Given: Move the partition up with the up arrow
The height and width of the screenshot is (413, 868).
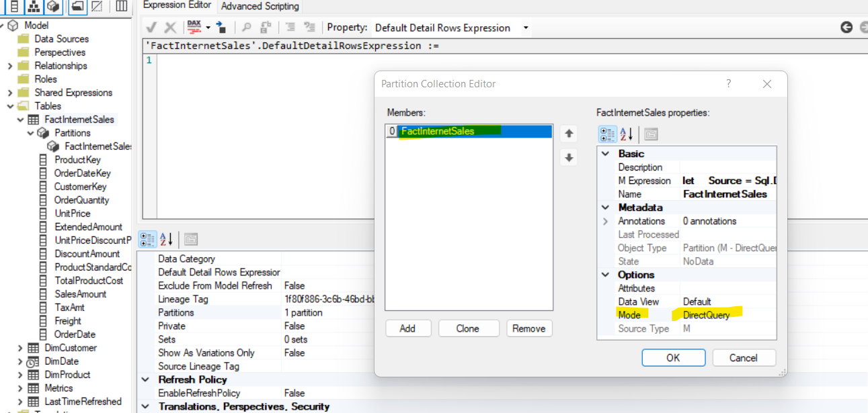Looking at the screenshot, I should point(569,134).
